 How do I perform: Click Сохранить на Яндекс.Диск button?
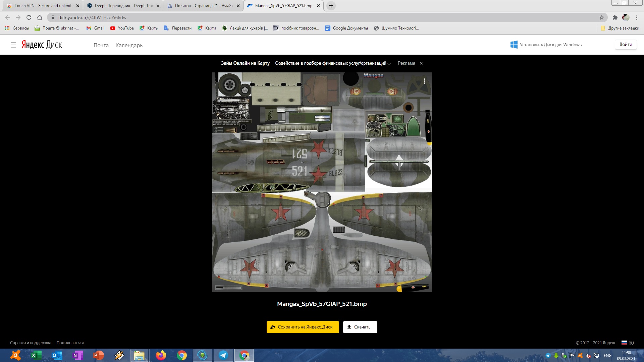(303, 327)
